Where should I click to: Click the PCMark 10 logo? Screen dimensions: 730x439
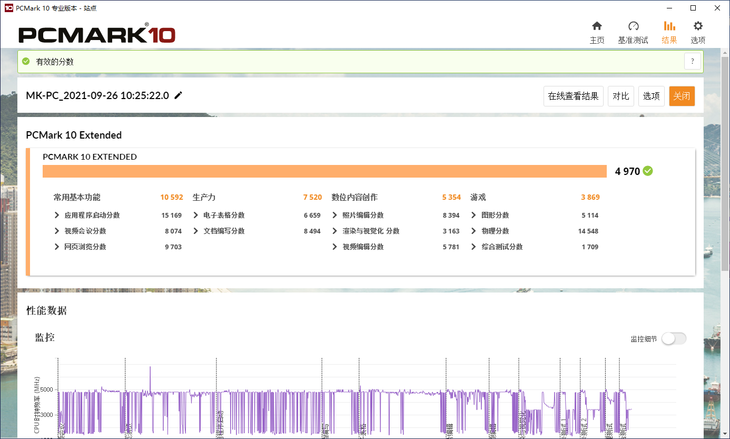[x=97, y=35]
